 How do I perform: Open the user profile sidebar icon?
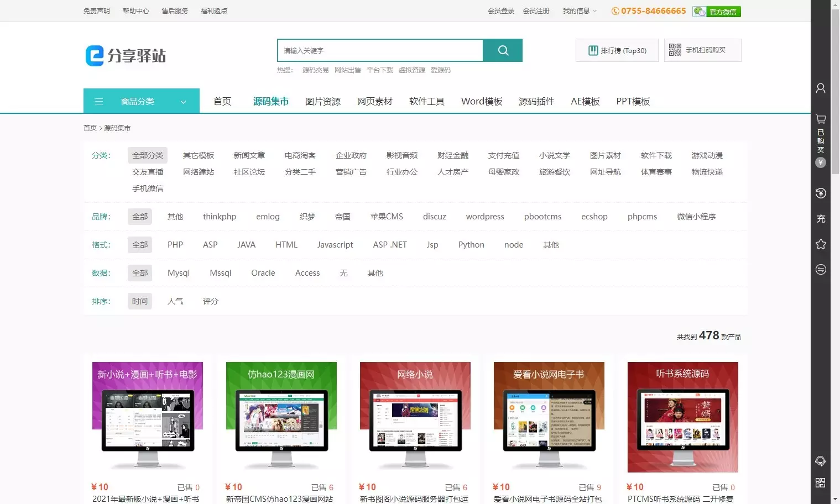pos(821,88)
